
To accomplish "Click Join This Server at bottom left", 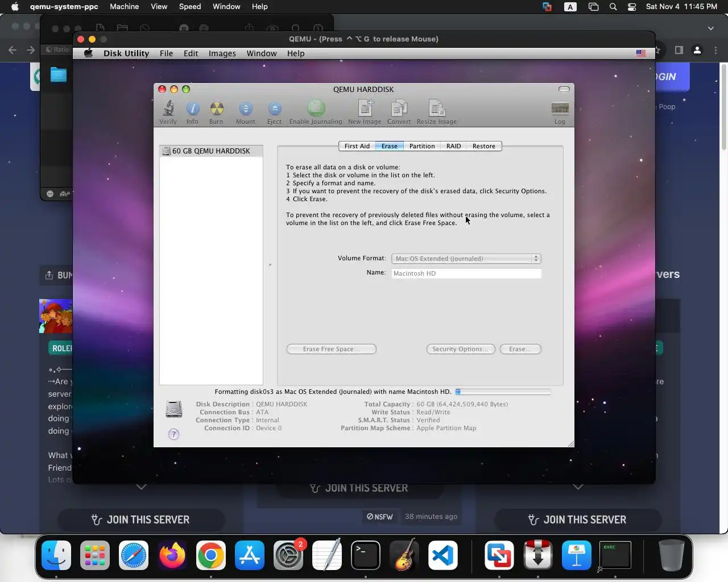I will 141,519.
